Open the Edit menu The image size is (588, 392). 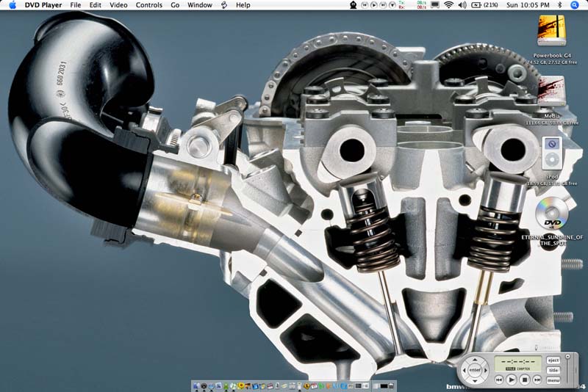point(96,5)
